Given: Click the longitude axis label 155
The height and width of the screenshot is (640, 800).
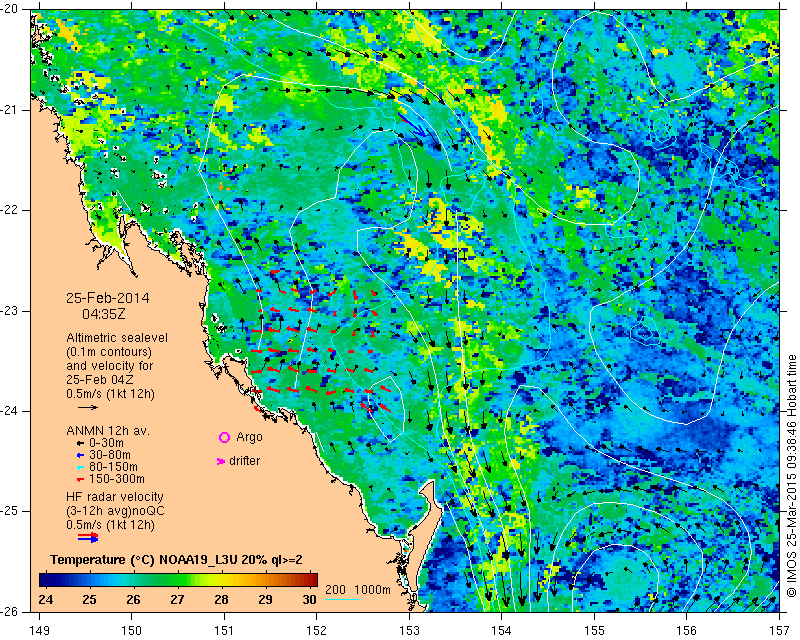Looking at the screenshot, I should 594,631.
